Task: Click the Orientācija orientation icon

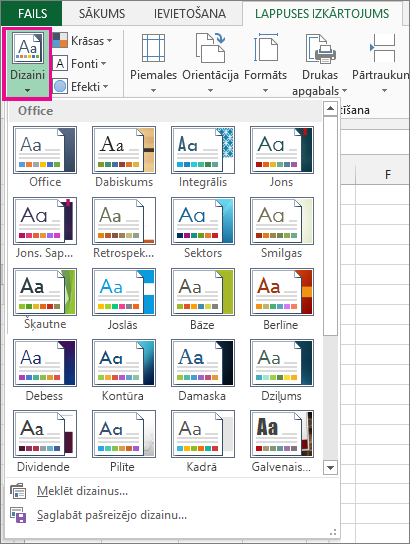Action: 210,48
